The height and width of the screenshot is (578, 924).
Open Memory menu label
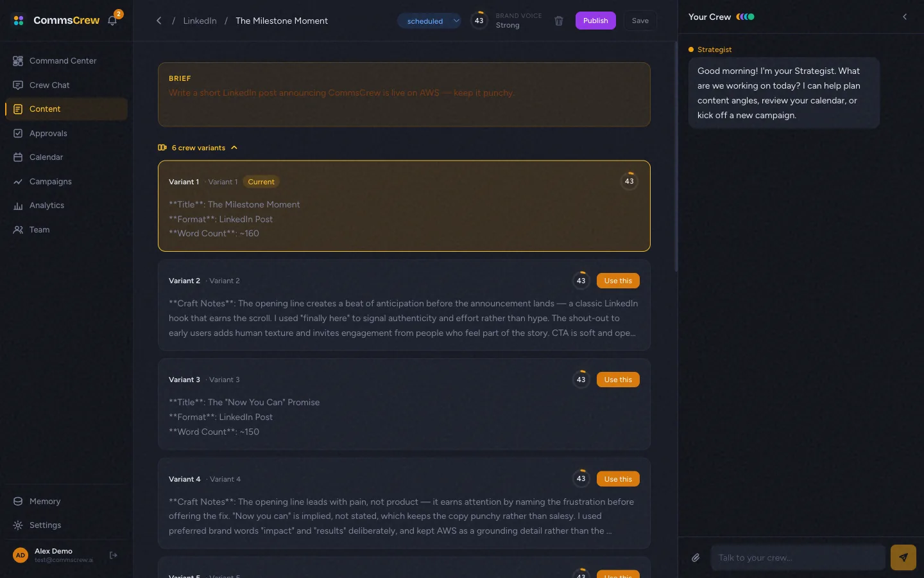point(45,502)
